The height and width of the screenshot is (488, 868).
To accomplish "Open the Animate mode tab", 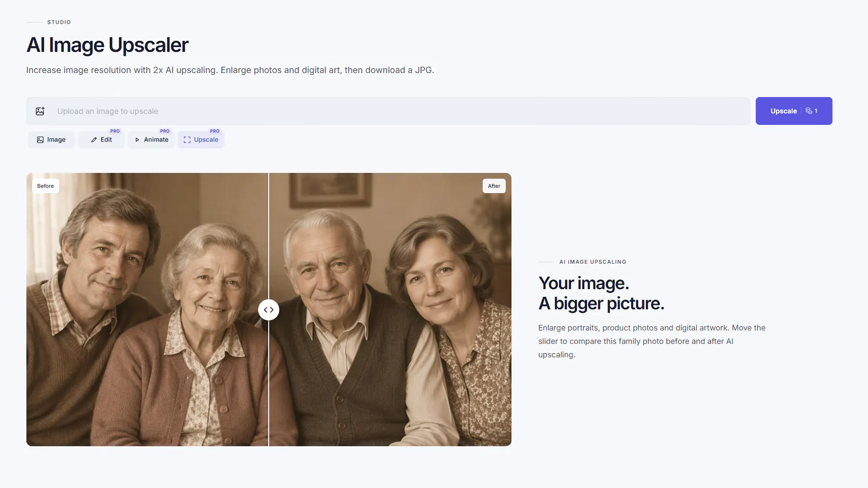I will 151,140.
